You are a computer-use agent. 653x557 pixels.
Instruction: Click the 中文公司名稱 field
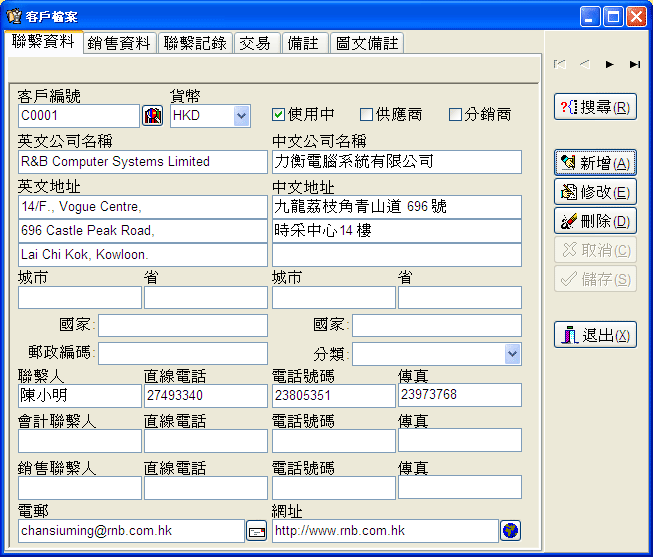click(x=396, y=162)
